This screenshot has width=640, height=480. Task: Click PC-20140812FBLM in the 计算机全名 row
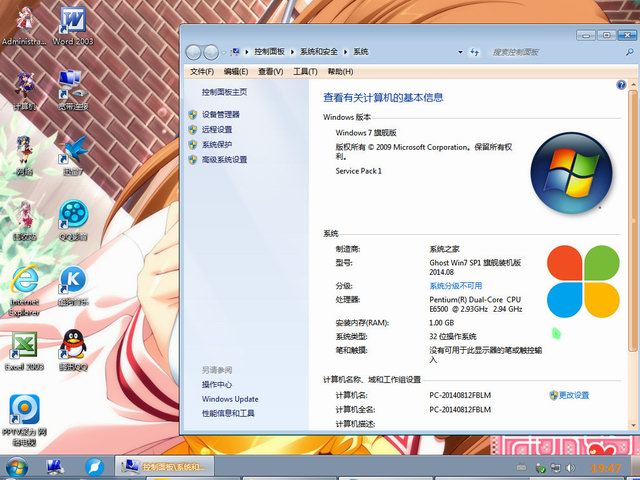point(460,409)
